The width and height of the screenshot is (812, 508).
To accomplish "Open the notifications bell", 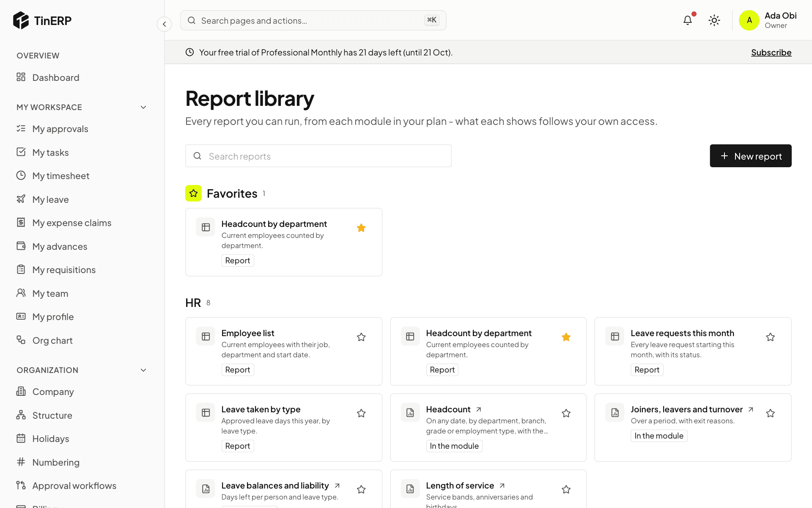I will [688, 20].
